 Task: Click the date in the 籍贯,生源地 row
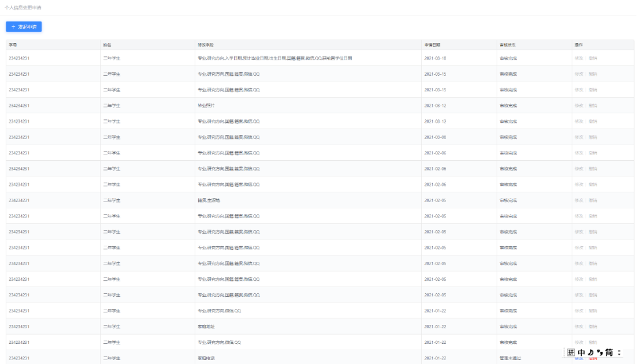tap(435, 200)
